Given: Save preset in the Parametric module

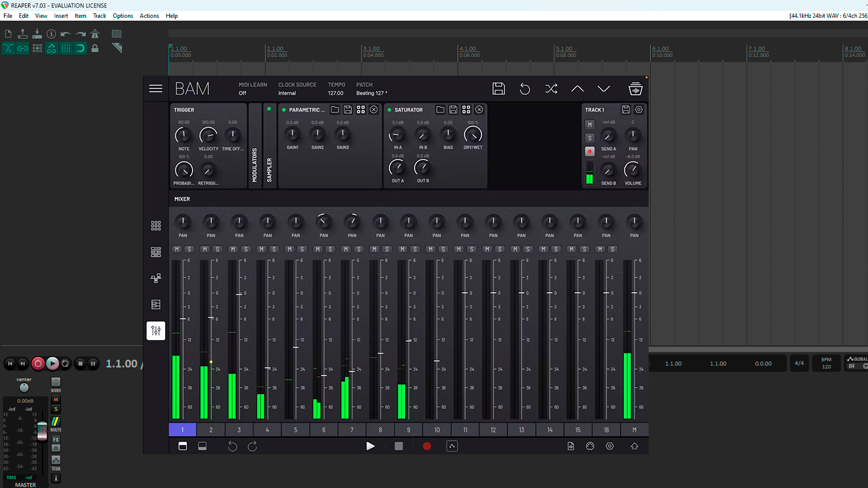Looking at the screenshot, I should 348,110.
